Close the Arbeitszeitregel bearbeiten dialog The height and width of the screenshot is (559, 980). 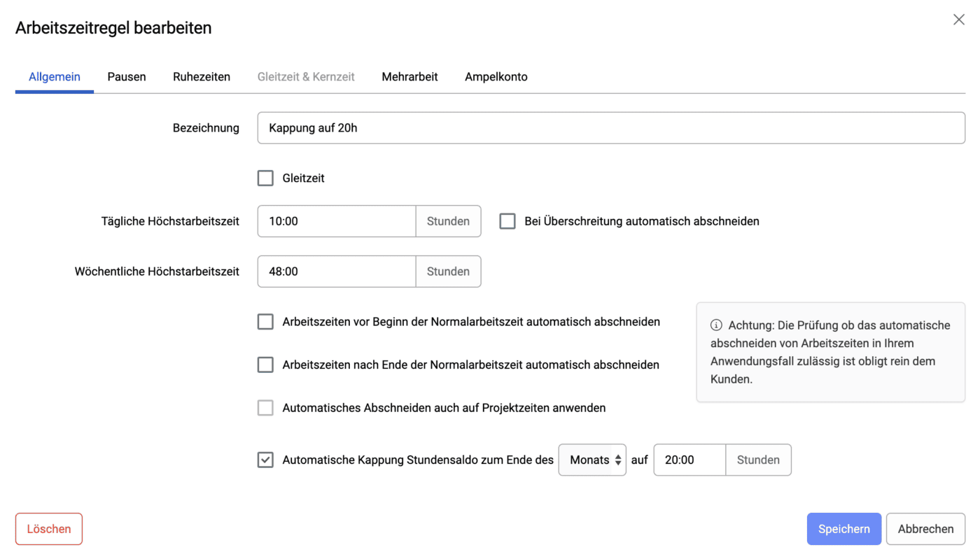click(958, 20)
